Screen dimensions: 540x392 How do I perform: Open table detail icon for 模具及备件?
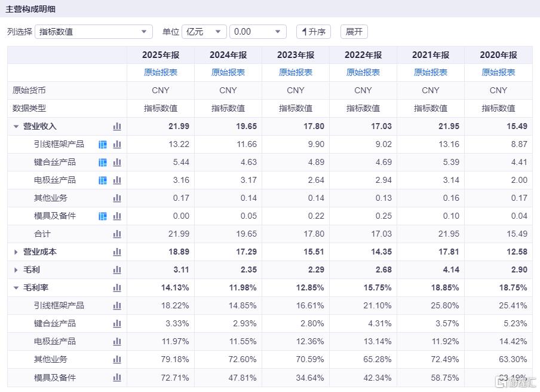(103, 216)
